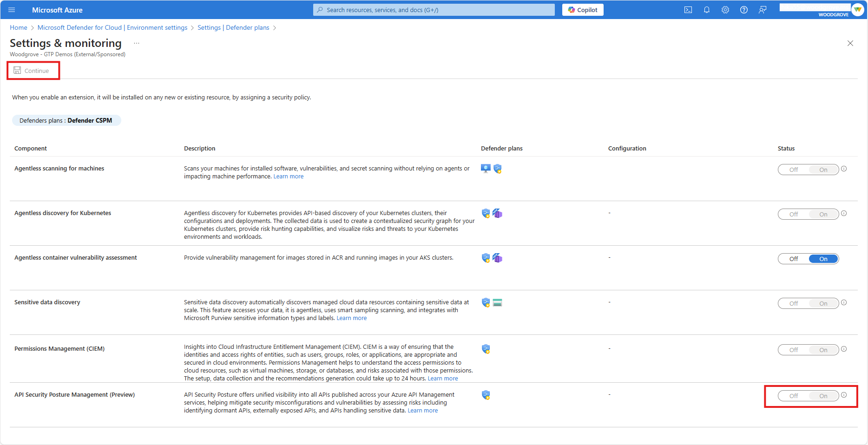Turn Off Permissions Management (CIEM)
Image resolution: width=868 pixels, height=445 pixels.
pyautogui.click(x=793, y=350)
